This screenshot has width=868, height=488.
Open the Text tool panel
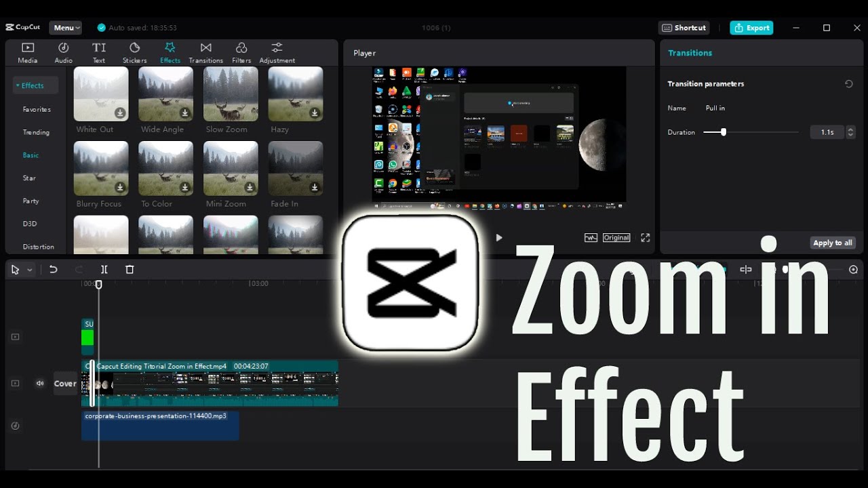tap(99, 52)
